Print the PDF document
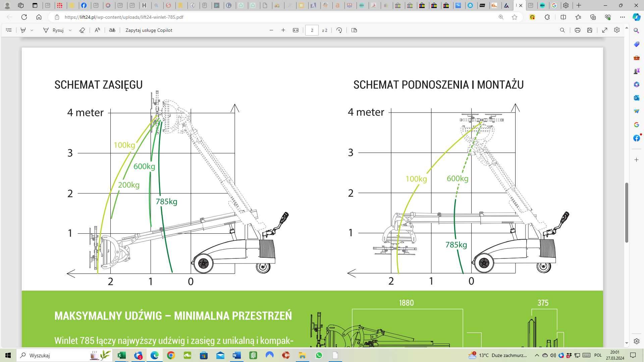Image resolution: width=644 pixels, height=362 pixels. tap(577, 30)
